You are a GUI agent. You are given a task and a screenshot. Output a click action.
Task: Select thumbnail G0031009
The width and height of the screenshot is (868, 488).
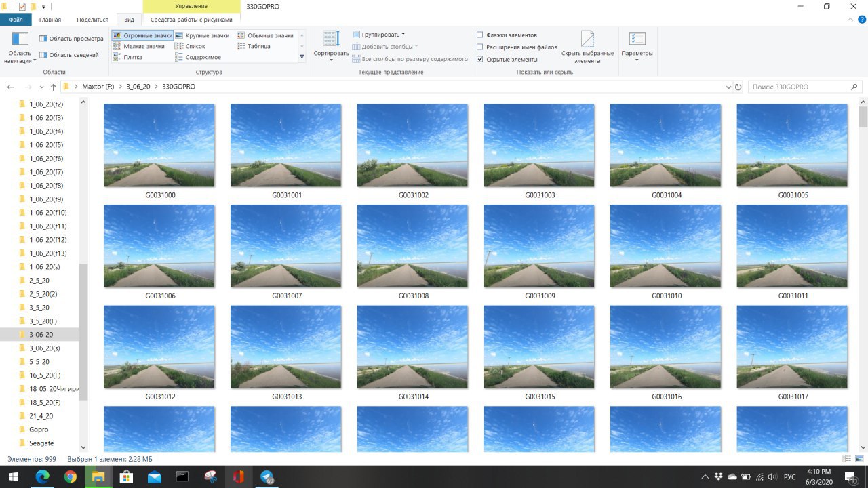coord(539,252)
